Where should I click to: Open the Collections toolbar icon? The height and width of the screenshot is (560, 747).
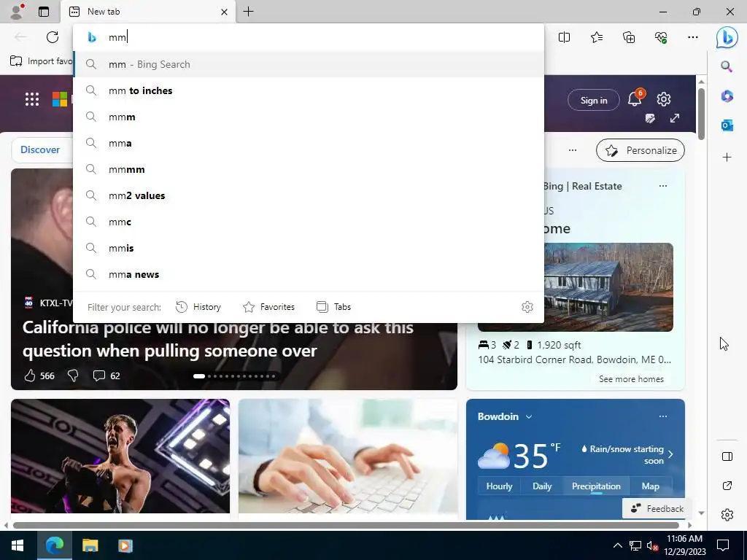(629, 37)
